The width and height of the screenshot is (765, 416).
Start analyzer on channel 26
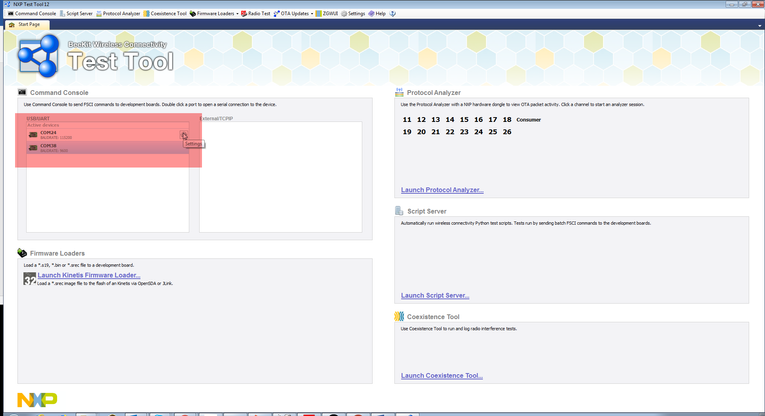pyautogui.click(x=507, y=132)
